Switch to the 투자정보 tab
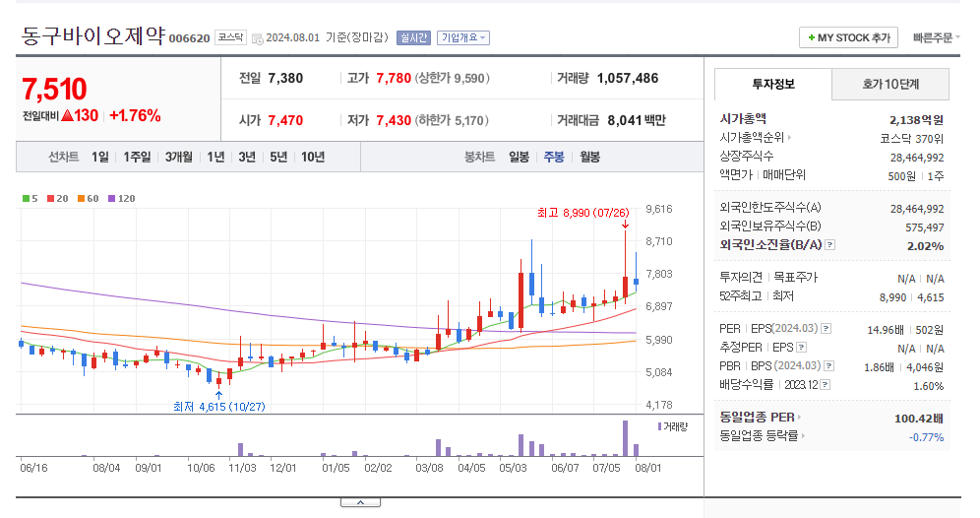 [773, 84]
